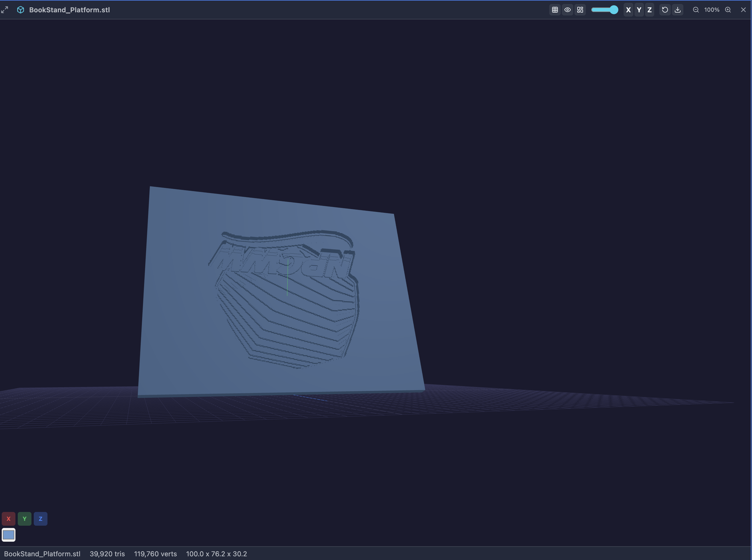Align view to Z axis in toolbar
The image size is (752, 560).
(649, 10)
